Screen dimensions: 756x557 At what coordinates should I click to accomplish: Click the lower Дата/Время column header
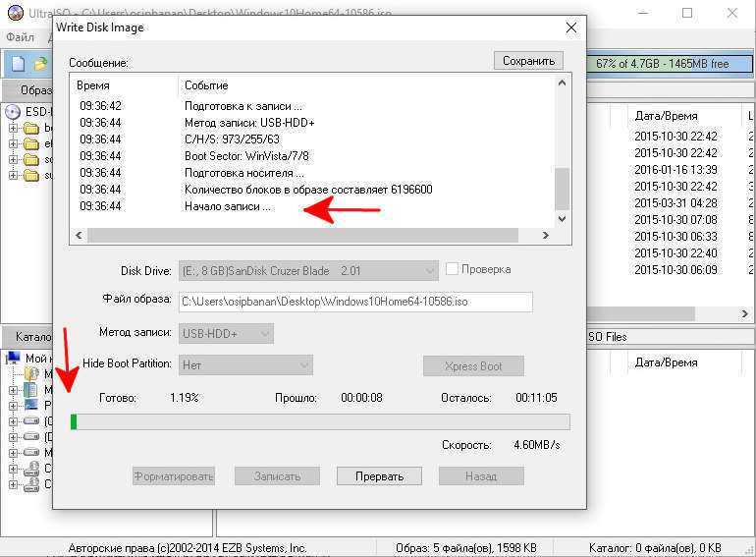666,362
